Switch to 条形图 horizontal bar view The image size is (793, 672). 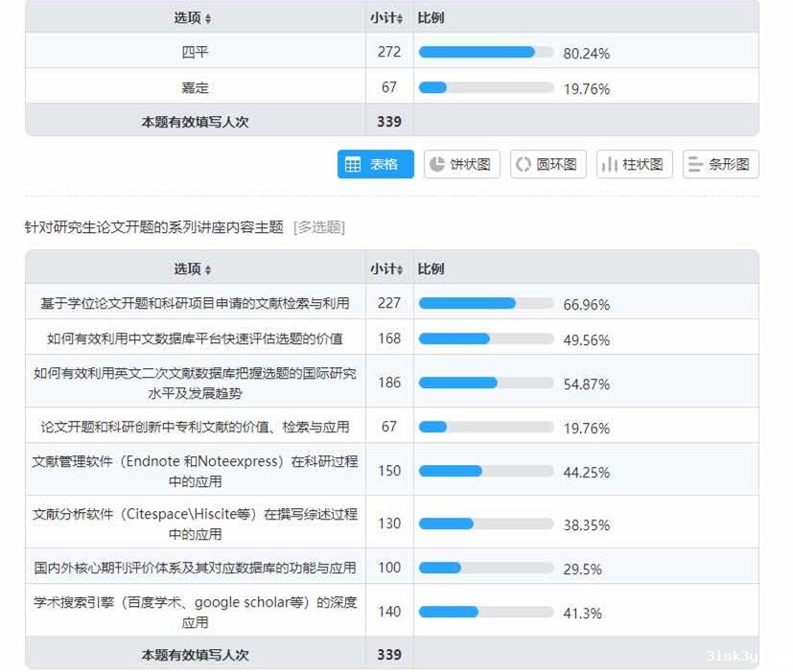[x=720, y=164]
